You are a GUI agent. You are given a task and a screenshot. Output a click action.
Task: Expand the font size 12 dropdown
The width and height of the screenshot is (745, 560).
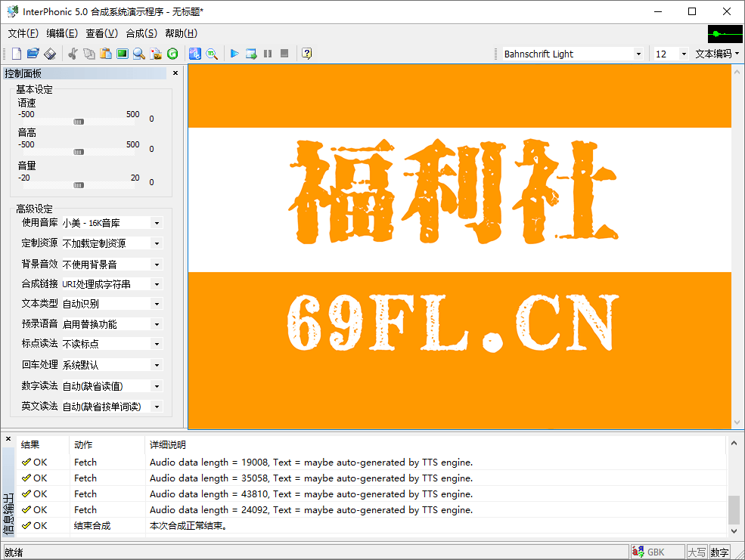(x=684, y=54)
